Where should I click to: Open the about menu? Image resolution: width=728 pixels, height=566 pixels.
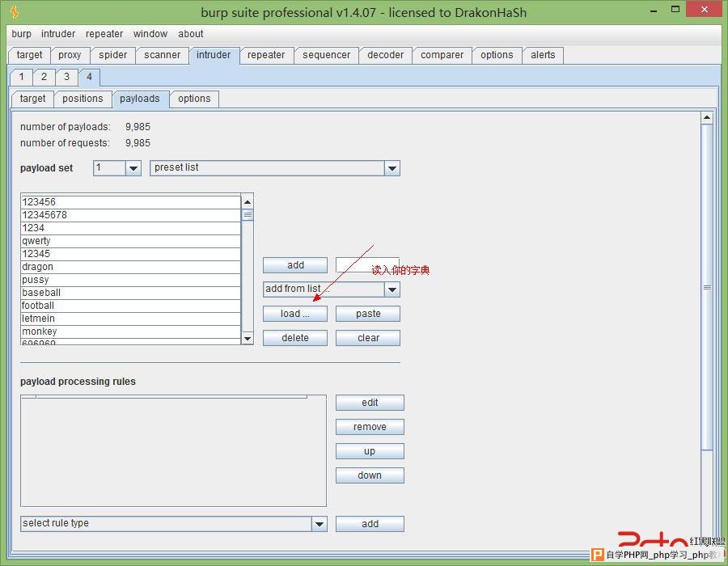click(x=190, y=34)
